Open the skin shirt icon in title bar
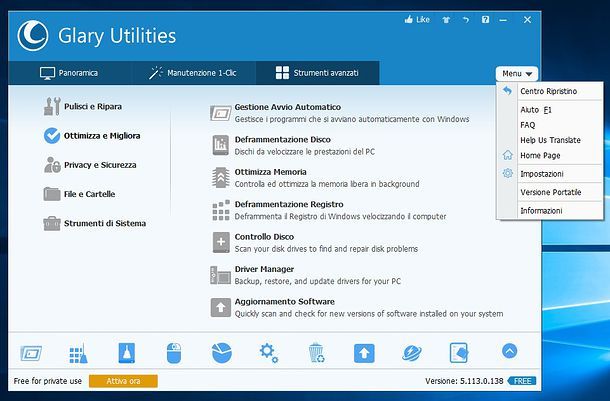The image size is (610, 401). [446, 20]
